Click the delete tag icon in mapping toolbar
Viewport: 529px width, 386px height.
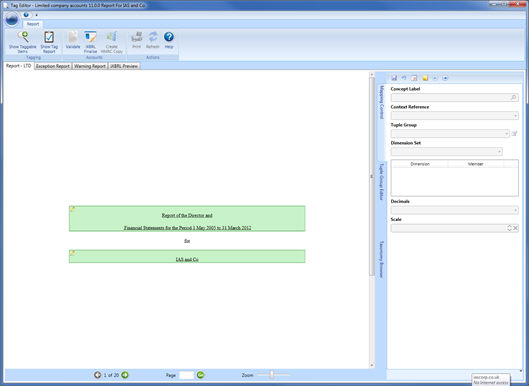[414, 78]
